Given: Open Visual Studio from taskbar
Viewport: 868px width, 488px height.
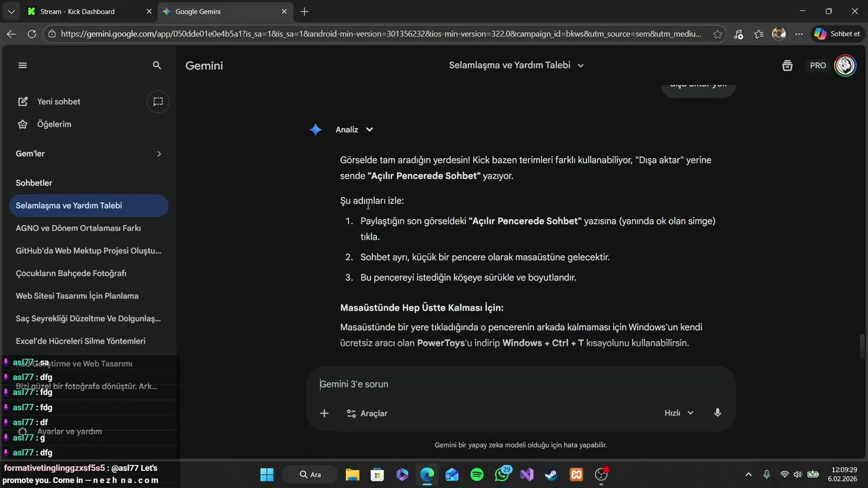Looking at the screenshot, I should [x=527, y=474].
